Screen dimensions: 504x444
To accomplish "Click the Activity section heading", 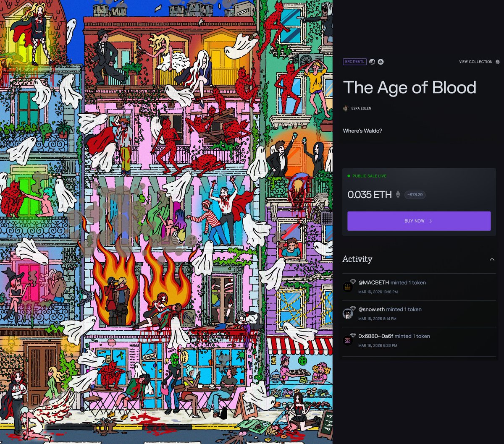I will (357, 259).
